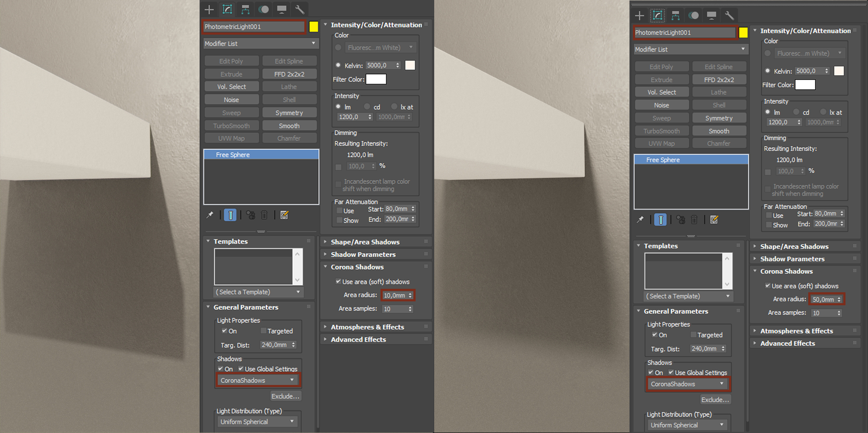Click Remove Modifier trash icon in right panel
This screenshot has height=433, width=868.
pyautogui.click(x=694, y=220)
